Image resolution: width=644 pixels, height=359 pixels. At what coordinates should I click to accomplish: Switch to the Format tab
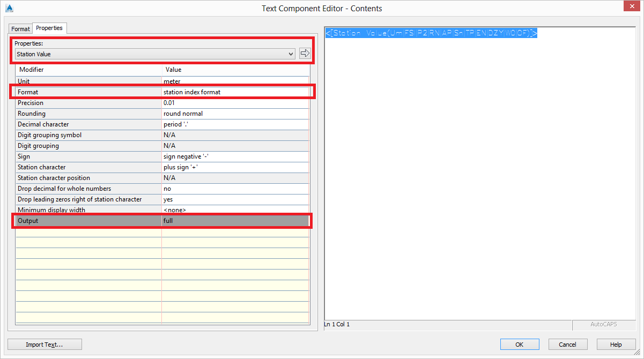click(21, 29)
